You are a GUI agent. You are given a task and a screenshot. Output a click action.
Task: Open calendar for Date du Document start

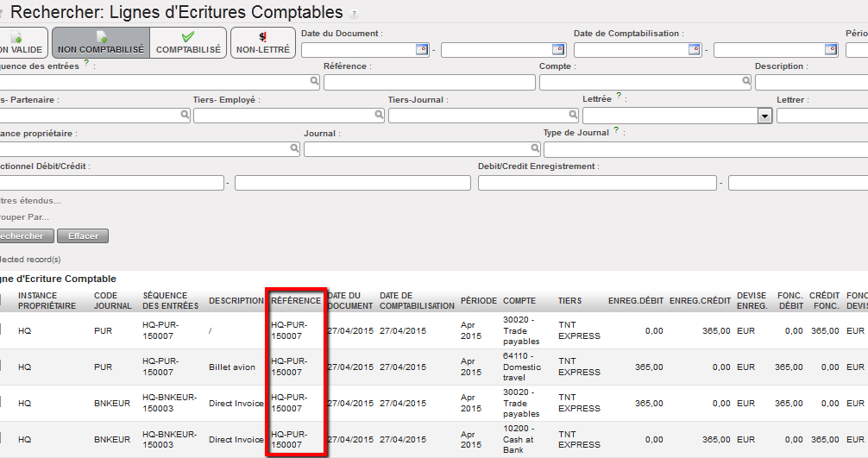422,49
